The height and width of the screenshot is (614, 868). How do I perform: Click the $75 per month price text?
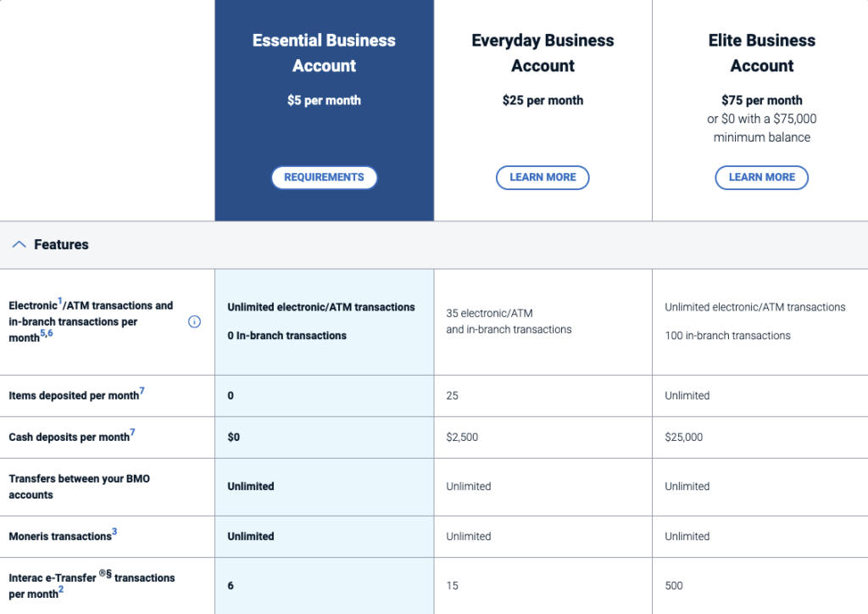(762, 100)
